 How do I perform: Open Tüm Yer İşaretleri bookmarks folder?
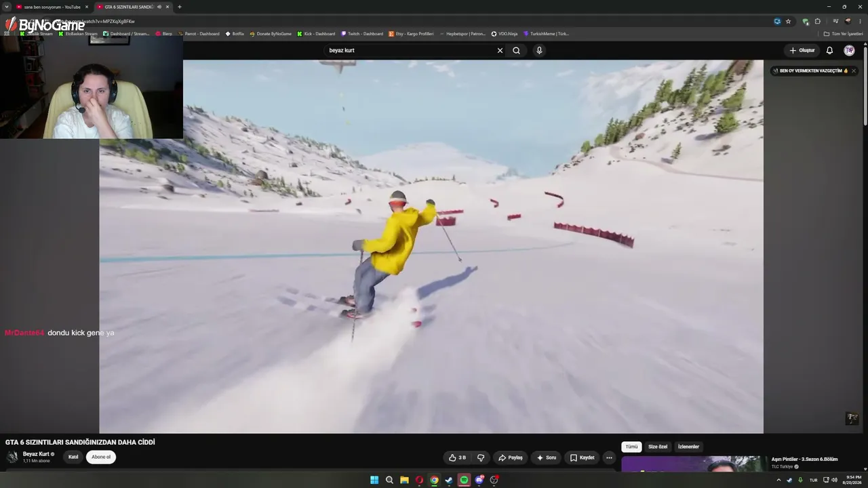pos(844,34)
